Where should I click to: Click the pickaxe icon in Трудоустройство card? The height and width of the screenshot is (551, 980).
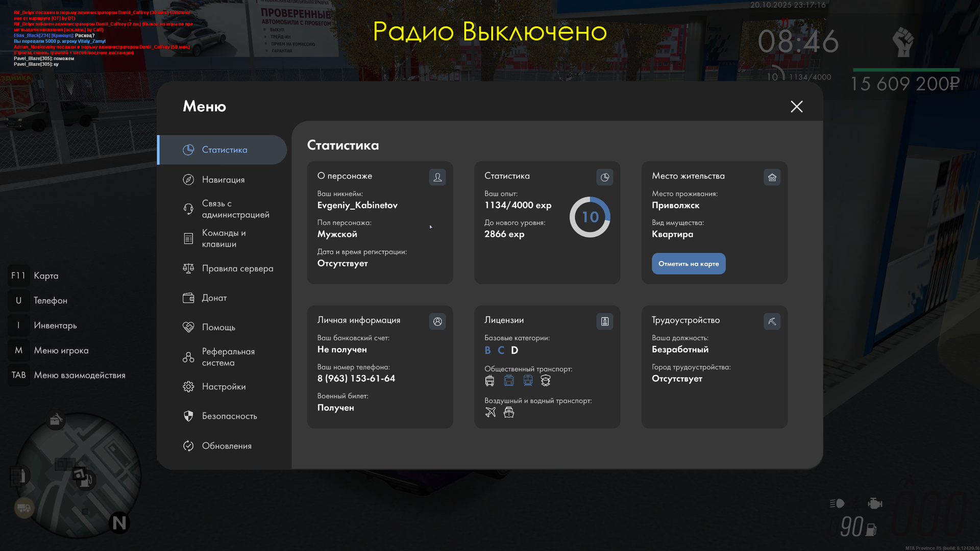(772, 321)
